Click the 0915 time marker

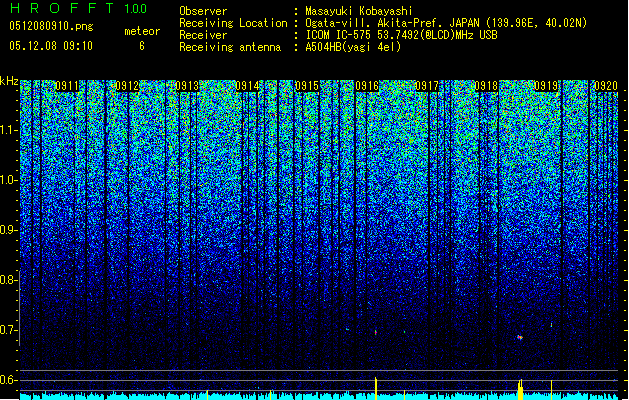(307, 86)
